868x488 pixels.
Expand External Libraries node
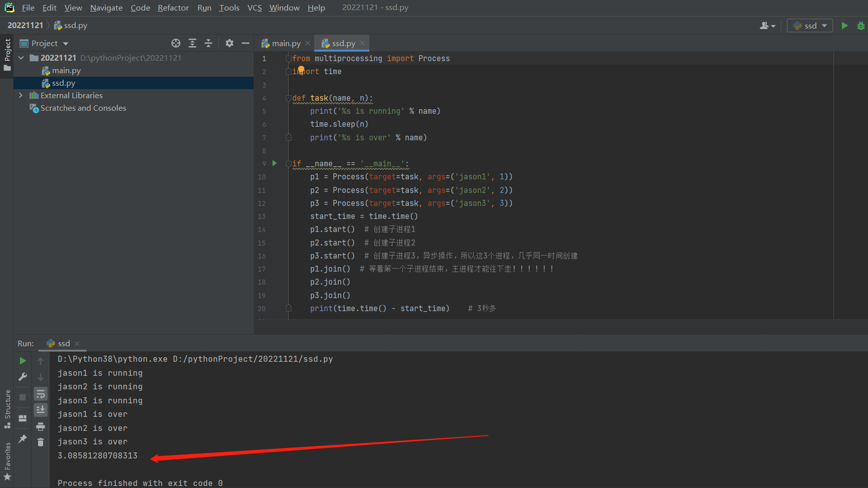click(21, 96)
